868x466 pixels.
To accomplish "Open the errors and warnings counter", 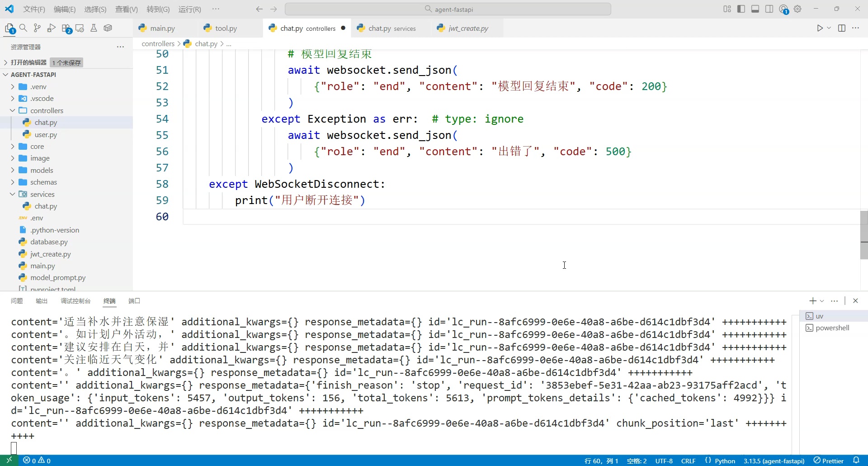I will click(37, 461).
